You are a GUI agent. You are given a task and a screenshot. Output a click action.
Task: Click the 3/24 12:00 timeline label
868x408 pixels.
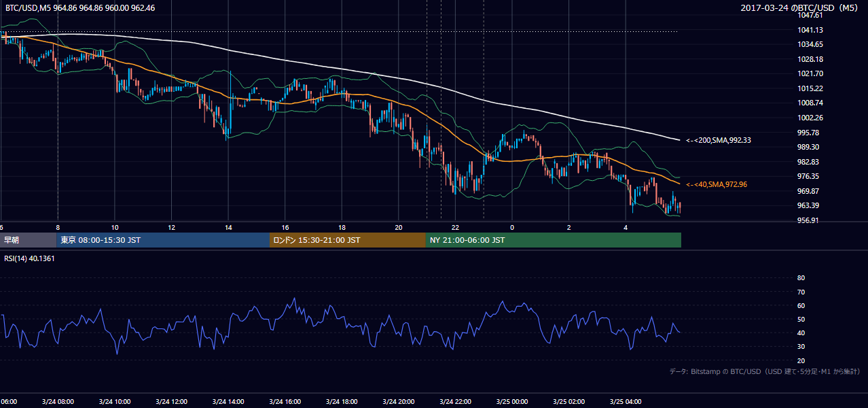170,401
